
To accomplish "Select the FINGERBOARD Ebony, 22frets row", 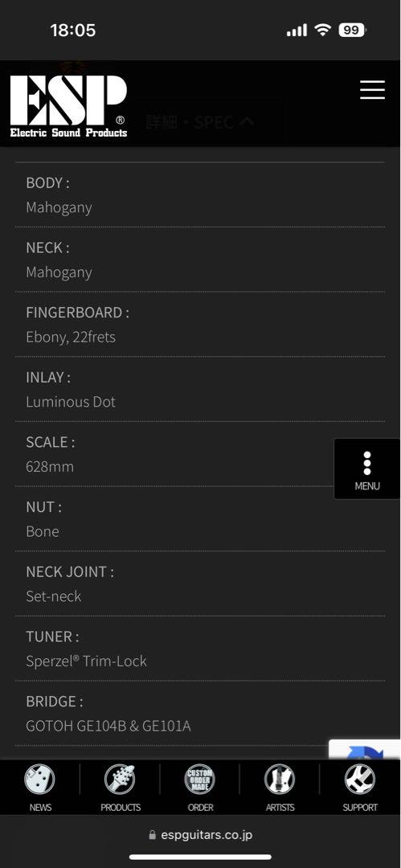I will click(200, 325).
